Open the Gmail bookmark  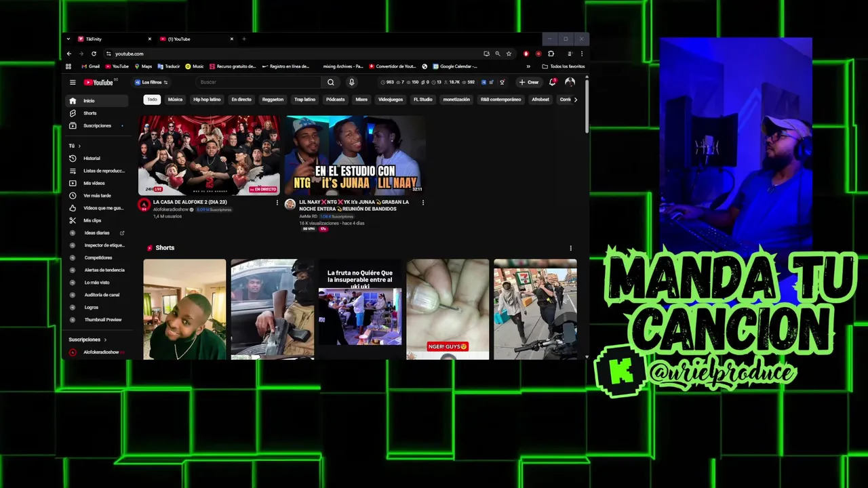click(91, 66)
